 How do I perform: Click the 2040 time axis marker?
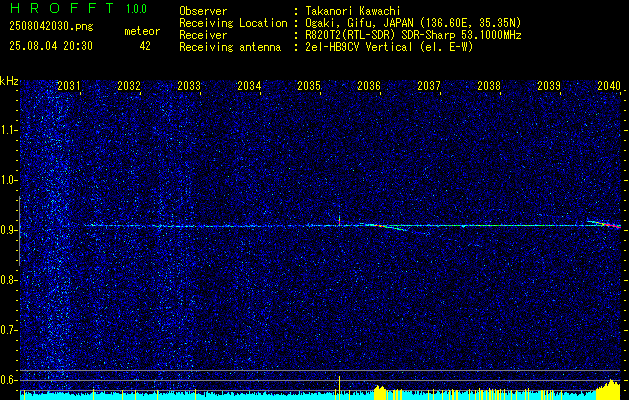coord(609,85)
